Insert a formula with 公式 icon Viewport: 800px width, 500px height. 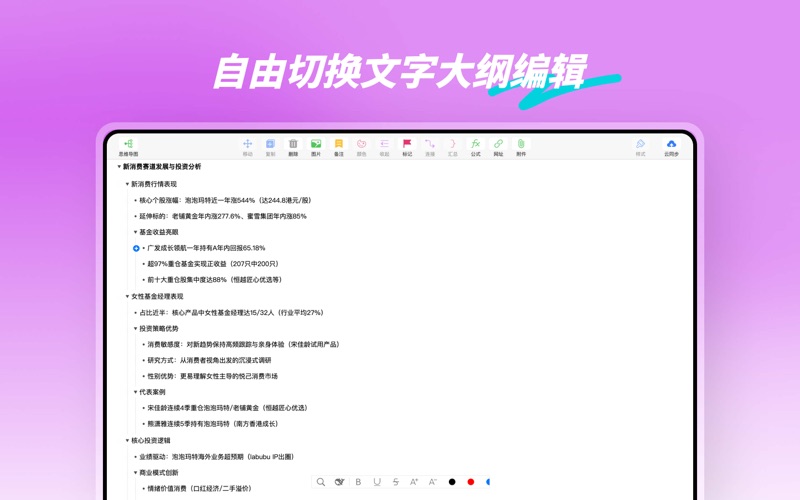pos(476,147)
